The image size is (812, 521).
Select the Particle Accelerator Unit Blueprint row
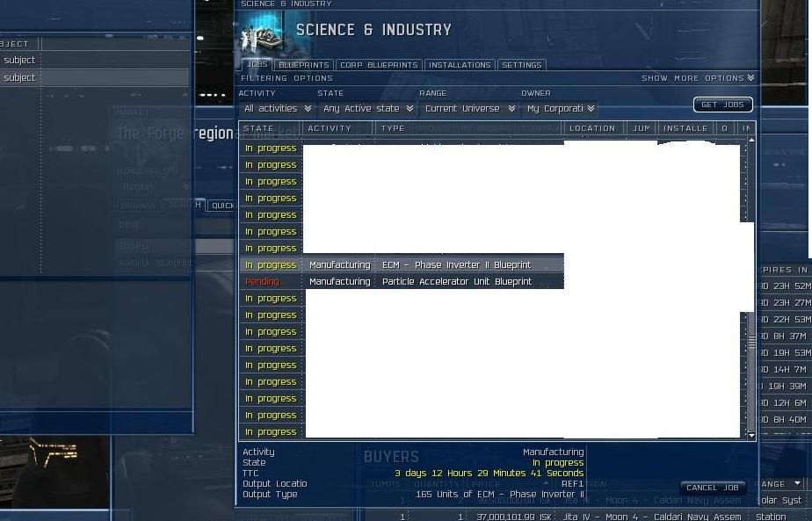(x=402, y=281)
